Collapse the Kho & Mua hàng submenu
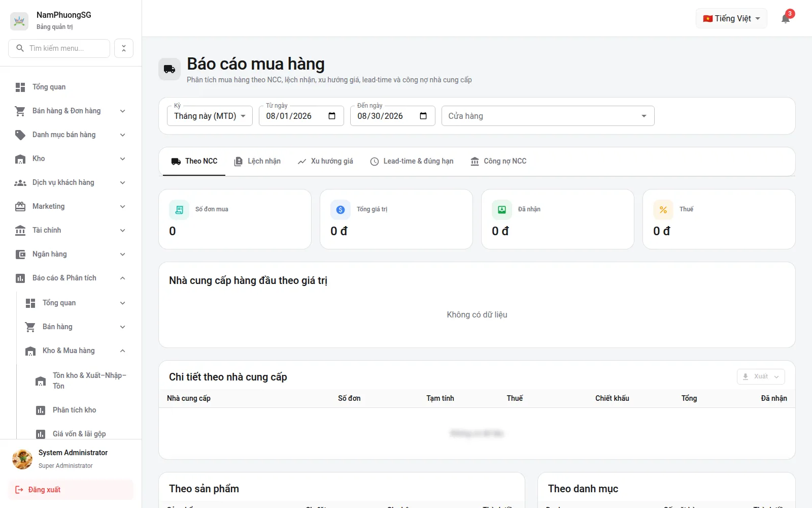812x508 pixels. click(76, 351)
